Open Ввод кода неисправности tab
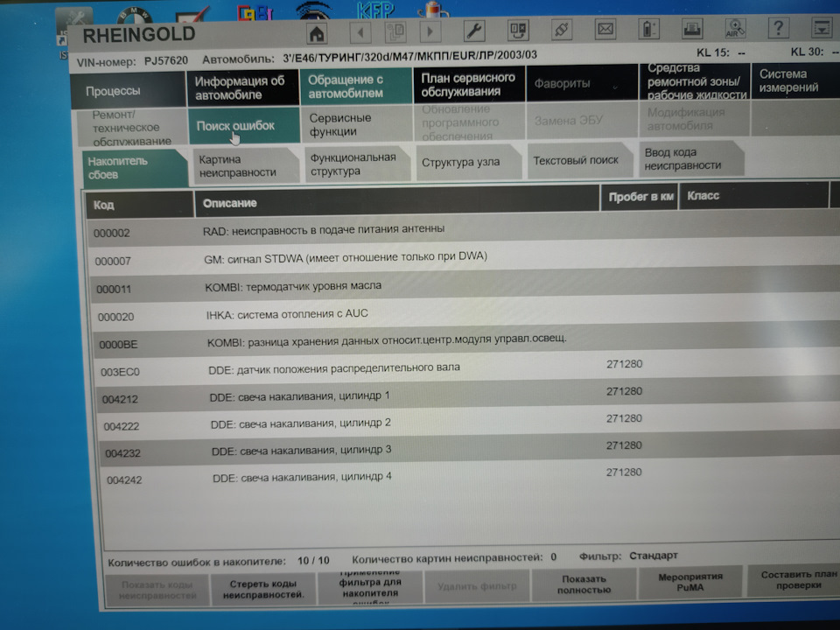The height and width of the screenshot is (630, 840). [691, 158]
